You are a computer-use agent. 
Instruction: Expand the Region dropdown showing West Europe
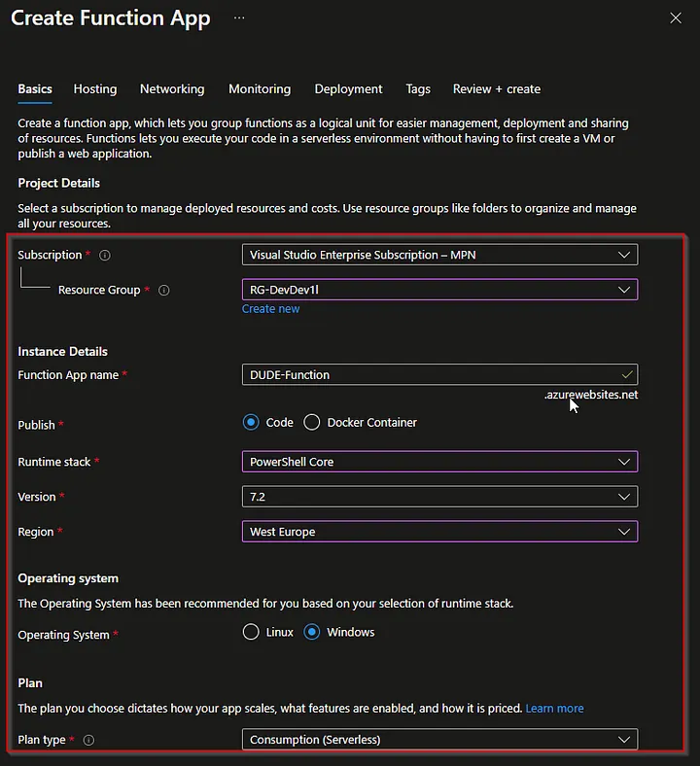point(439,532)
